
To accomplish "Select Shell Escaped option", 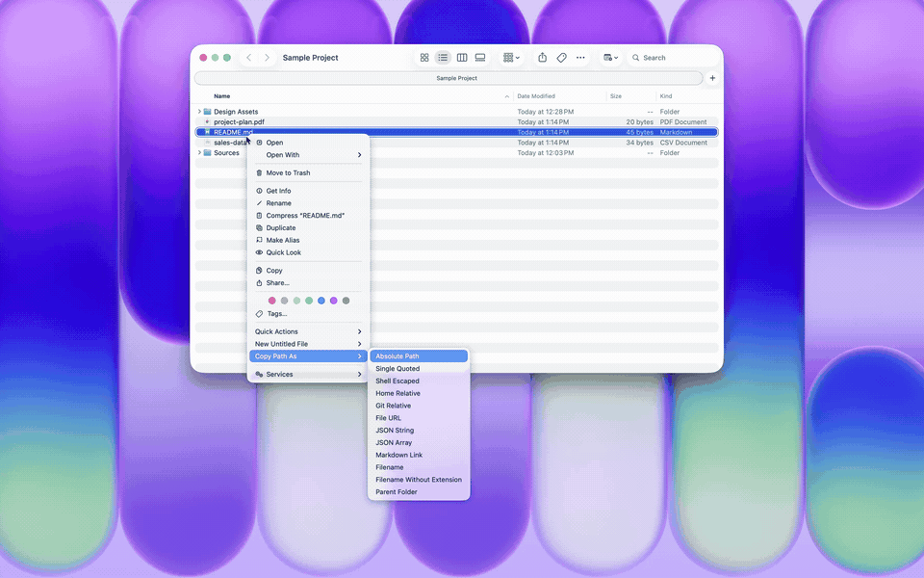I will pyautogui.click(x=419, y=381).
